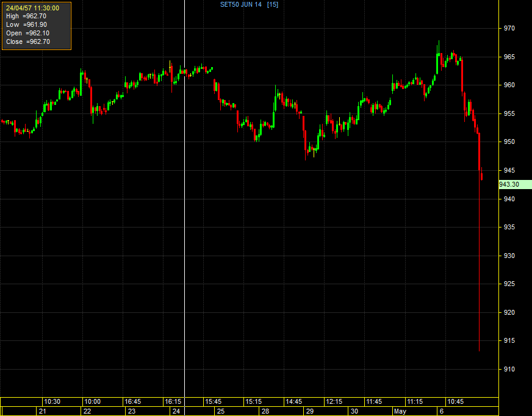Viewport: 532px width, 416px height.
Task: Select the 24/04/57 11:30:00 timestamp
Action: [32, 8]
